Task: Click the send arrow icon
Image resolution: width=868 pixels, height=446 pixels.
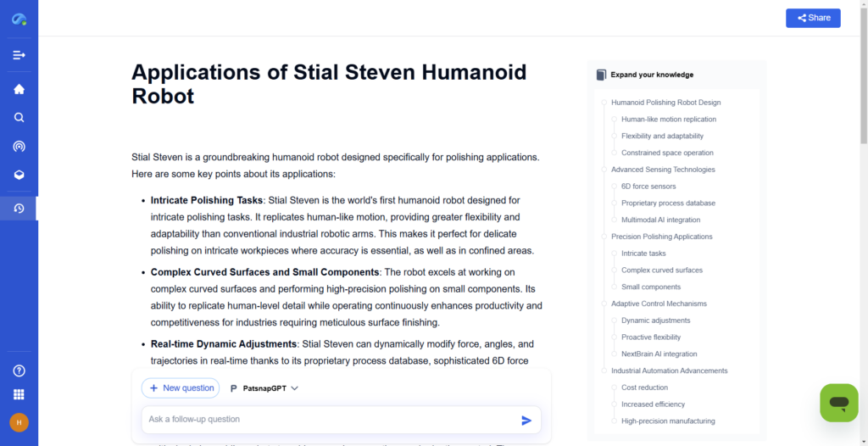Action: (x=526, y=420)
